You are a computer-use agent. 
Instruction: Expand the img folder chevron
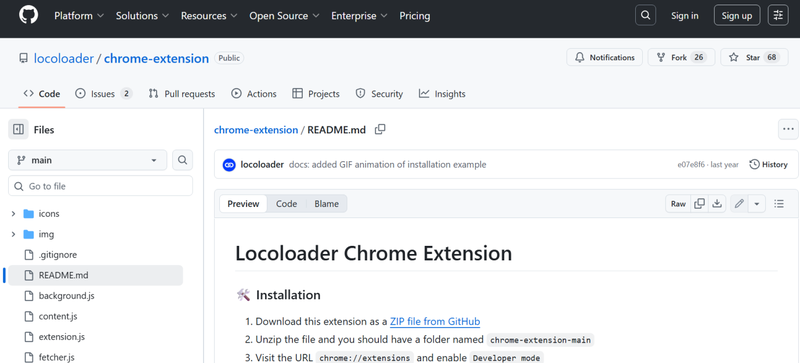13,234
